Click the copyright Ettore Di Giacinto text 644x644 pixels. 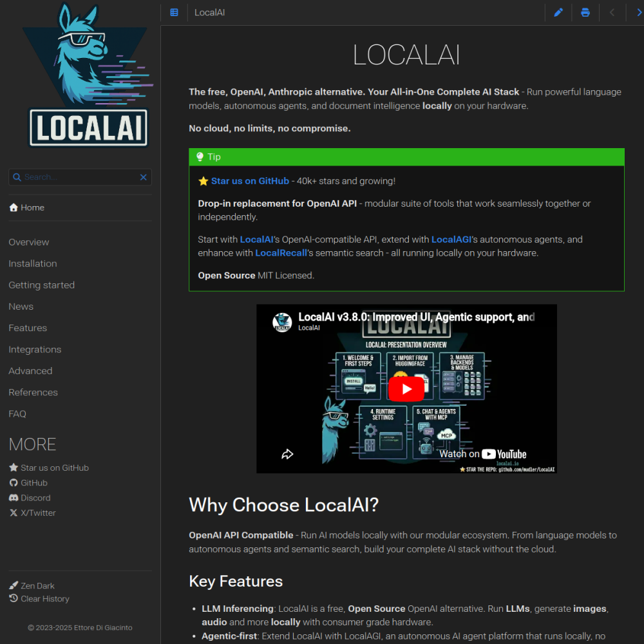[80, 627]
